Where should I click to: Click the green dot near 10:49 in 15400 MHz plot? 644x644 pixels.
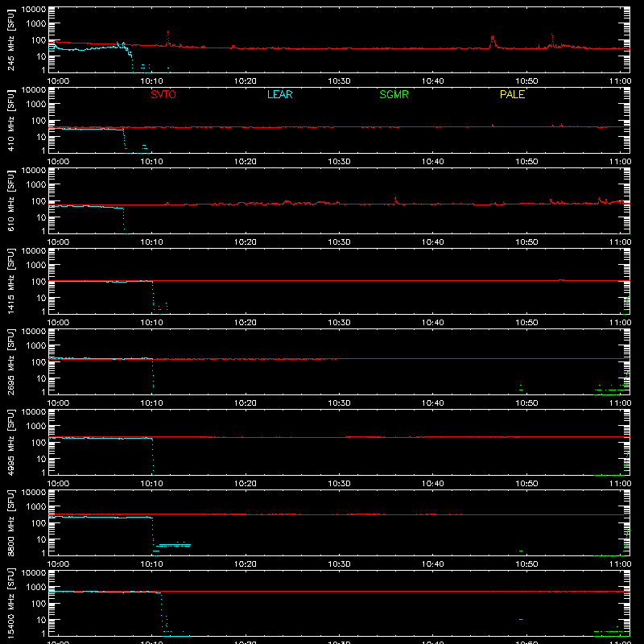[521, 619]
